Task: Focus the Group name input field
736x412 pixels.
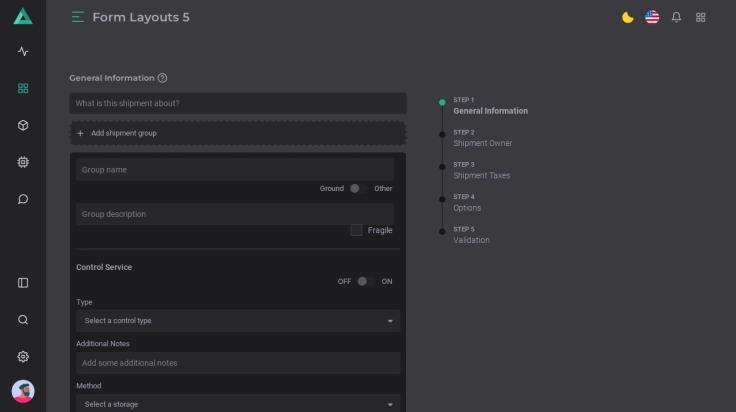Action: 235,170
